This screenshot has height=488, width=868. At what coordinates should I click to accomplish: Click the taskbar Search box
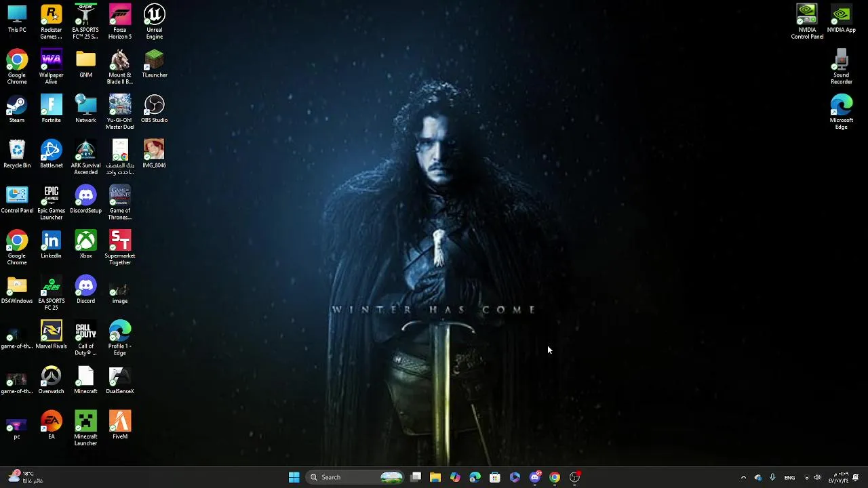[356, 477]
